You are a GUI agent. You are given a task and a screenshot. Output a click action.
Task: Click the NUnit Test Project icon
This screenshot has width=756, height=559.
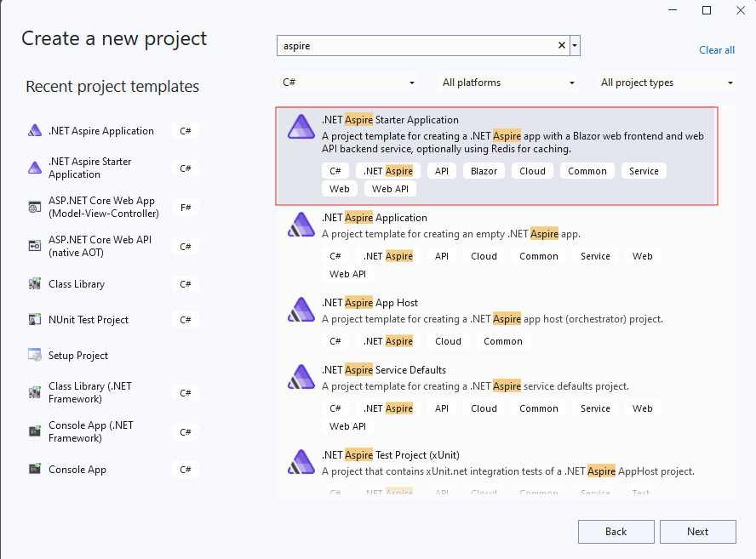pyautogui.click(x=35, y=320)
